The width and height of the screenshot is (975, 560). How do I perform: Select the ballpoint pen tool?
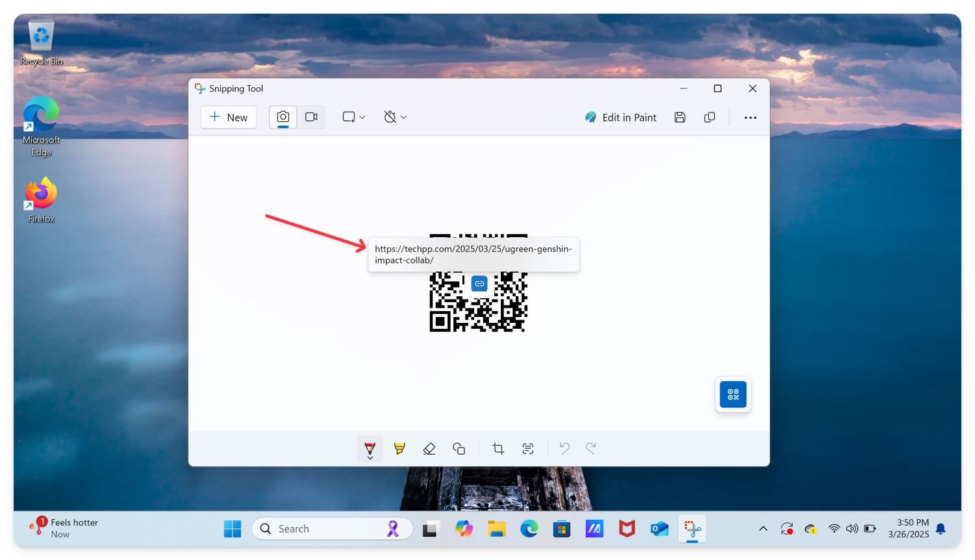370,447
